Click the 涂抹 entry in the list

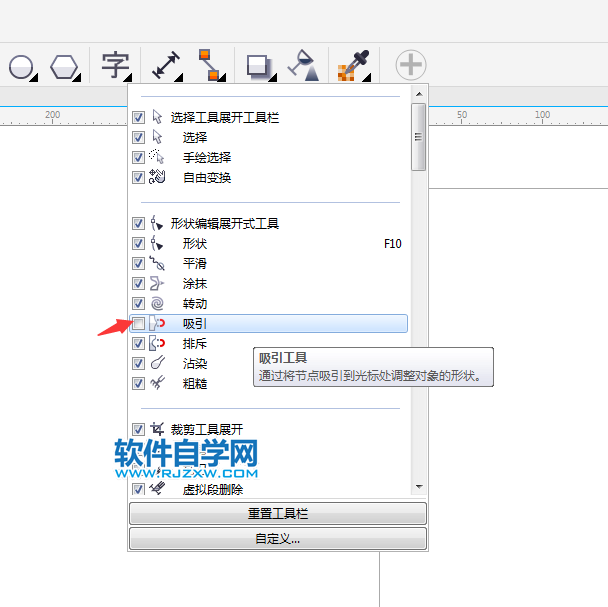[195, 283]
